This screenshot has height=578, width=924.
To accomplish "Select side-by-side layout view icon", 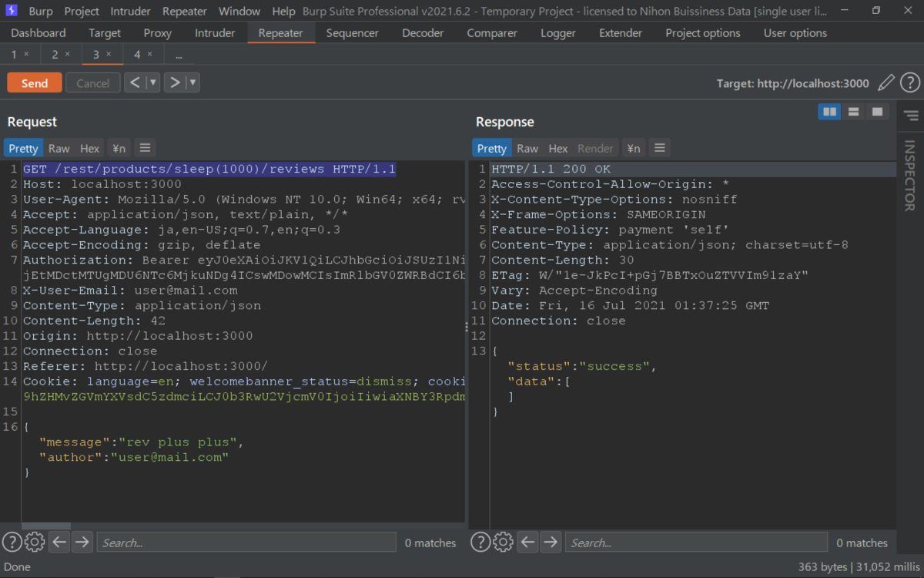I will (x=829, y=112).
